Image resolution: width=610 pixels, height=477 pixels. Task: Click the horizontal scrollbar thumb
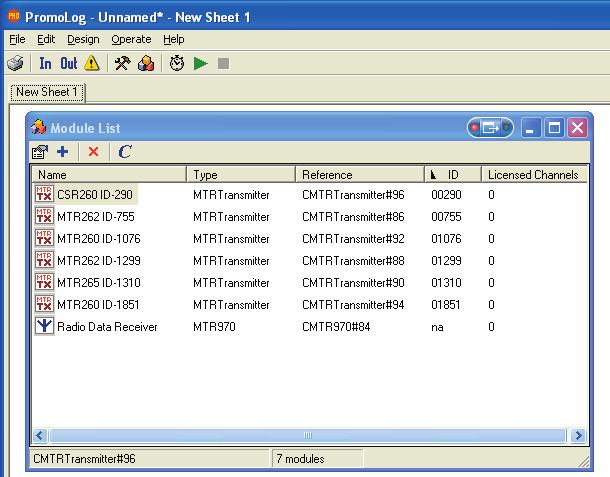click(x=308, y=435)
